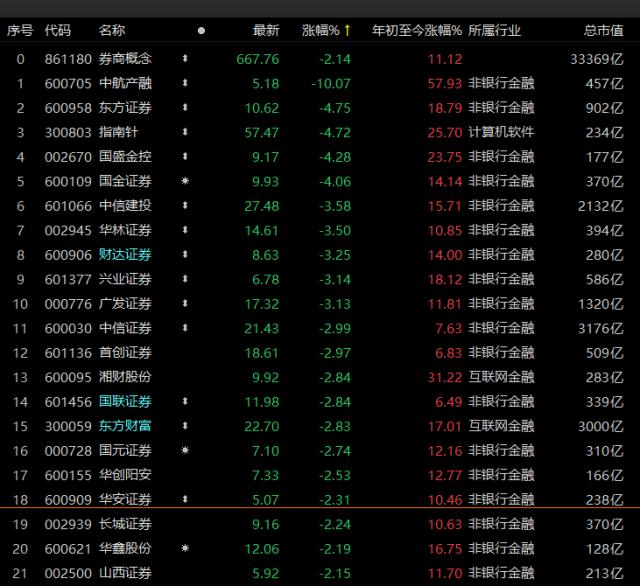
Task: Select stock name 东方证券
Action: tap(125, 108)
